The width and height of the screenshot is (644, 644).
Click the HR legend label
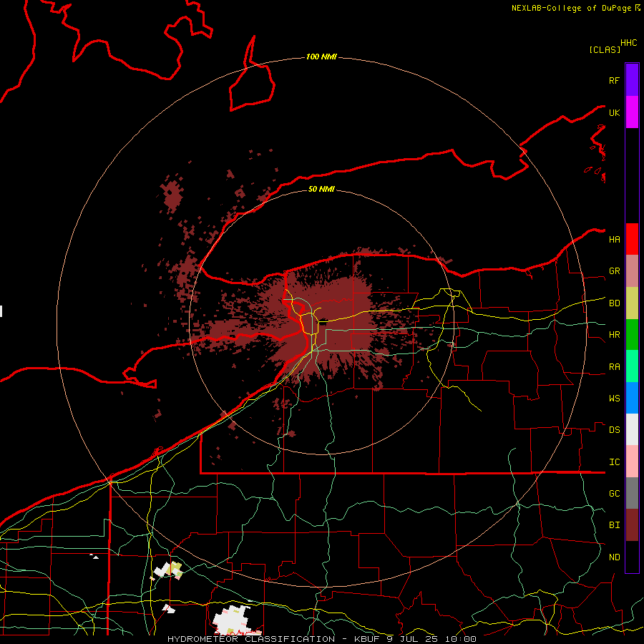(614, 335)
